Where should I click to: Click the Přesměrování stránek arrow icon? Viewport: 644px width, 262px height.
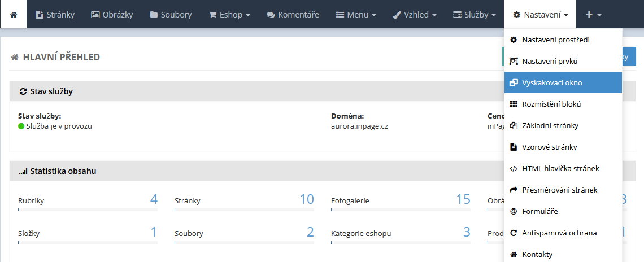point(514,190)
